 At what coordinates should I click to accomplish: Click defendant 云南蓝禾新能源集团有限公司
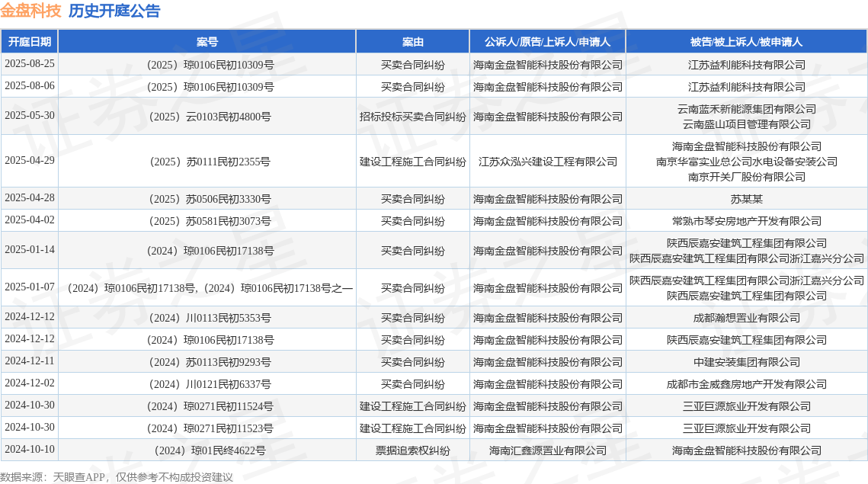coord(746,109)
